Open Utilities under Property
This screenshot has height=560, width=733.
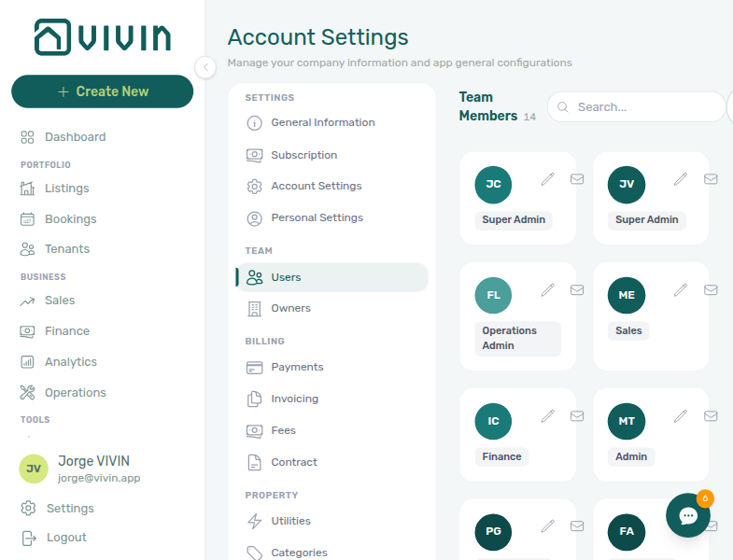coord(278,521)
